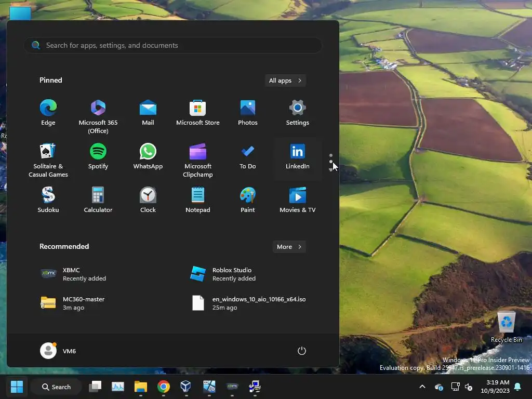Screen dimensions: 532x399
Task: Open Task View on the taskbar
Action: point(95,387)
